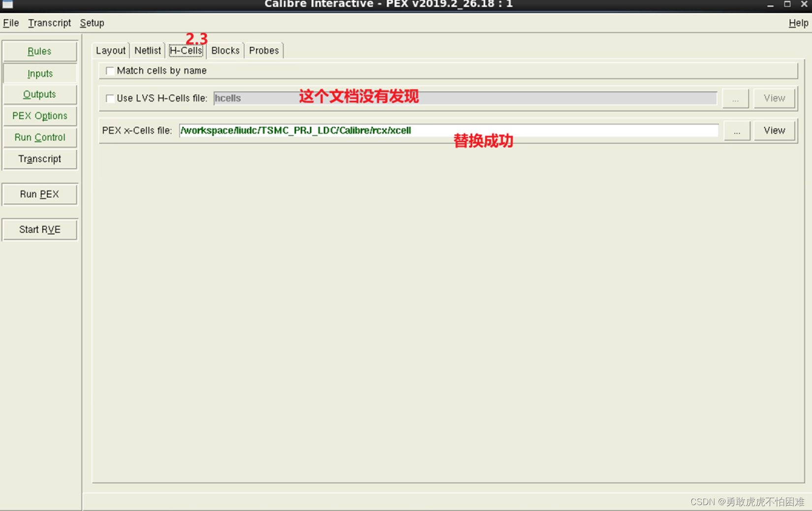Switch to the Layout tab
This screenshot has height=511, width=812.
[111, 51]
